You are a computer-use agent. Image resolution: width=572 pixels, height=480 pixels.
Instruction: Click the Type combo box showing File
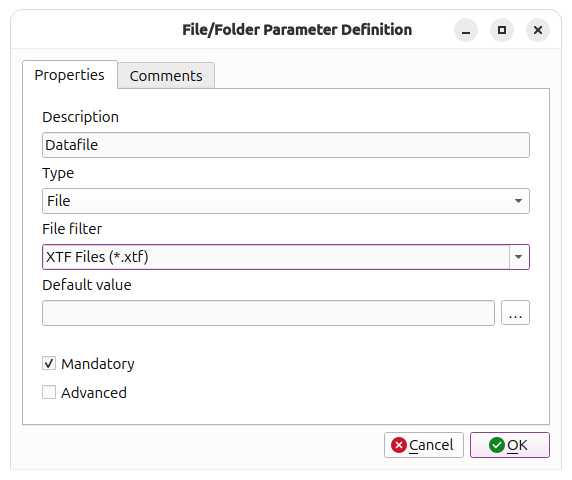click(286, 201)
